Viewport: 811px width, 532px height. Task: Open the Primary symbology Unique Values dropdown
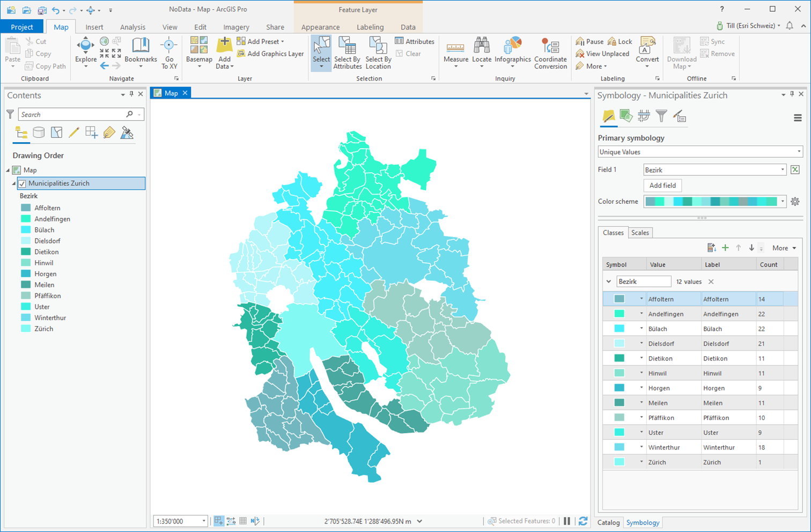pos(700,152)
